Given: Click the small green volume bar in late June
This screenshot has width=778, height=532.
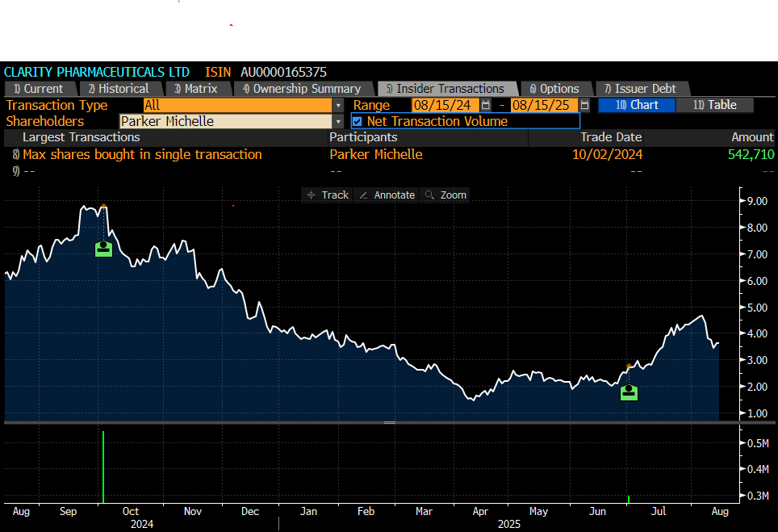Looking at the screenshot, I should (629, 499).
